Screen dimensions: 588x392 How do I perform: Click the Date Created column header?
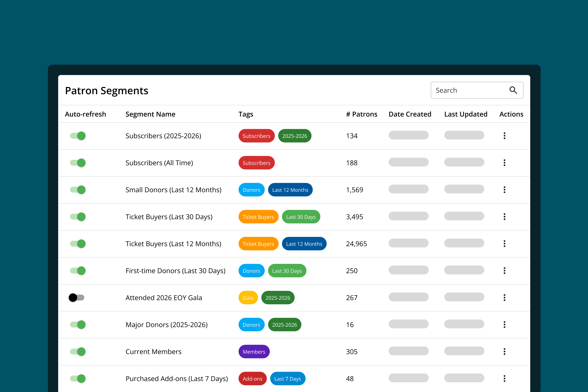pos(410,114)
